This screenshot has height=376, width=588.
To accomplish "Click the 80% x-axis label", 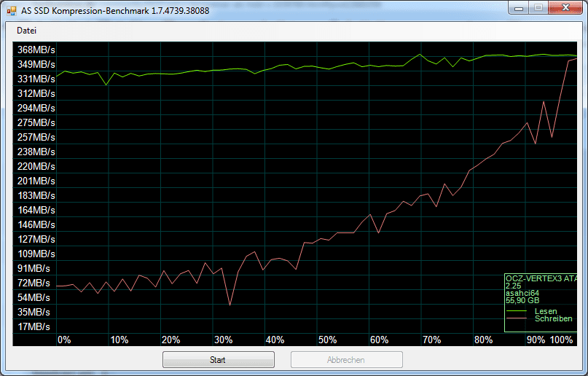I will 483,340.
